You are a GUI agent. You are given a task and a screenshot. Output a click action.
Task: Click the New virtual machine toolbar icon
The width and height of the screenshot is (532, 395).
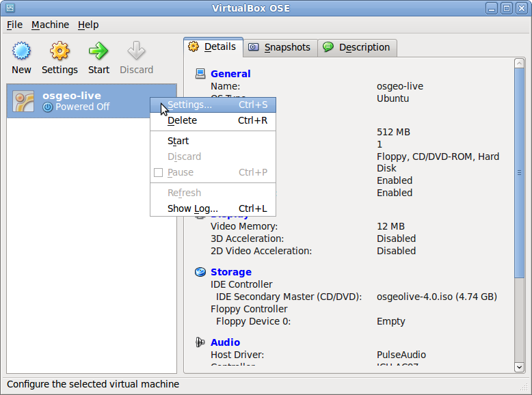(21, 51)
